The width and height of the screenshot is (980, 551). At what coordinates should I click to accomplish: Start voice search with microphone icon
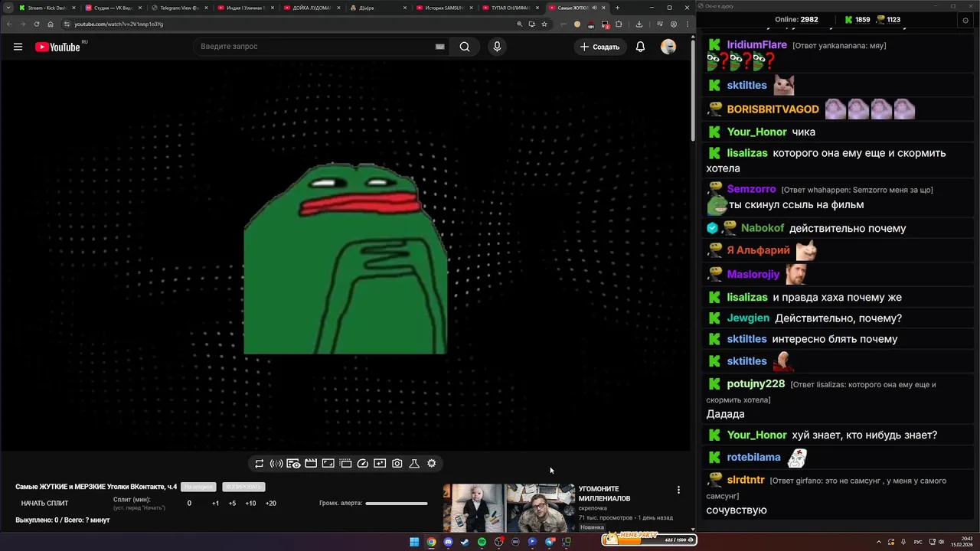pos(497,47)
